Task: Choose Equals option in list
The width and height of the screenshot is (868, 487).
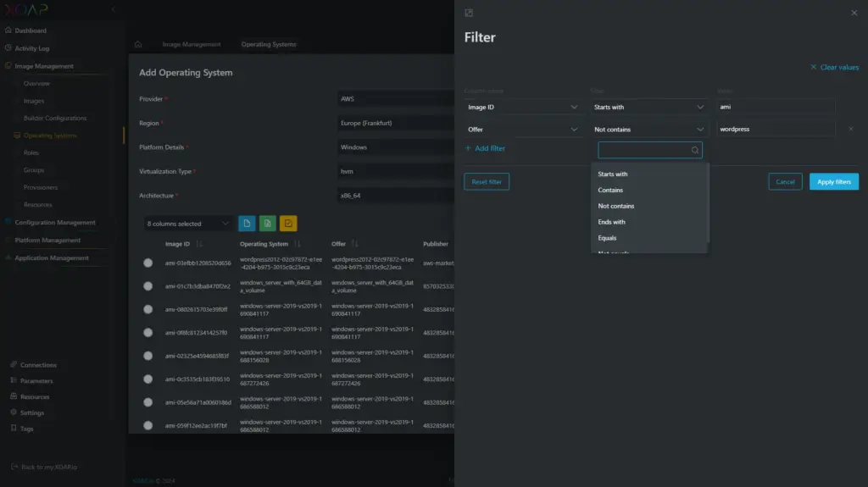Action: (x=649, y=238)
